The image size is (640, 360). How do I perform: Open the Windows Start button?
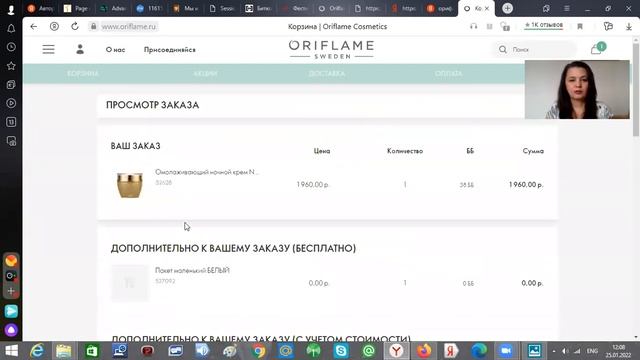tap(11, 351)
